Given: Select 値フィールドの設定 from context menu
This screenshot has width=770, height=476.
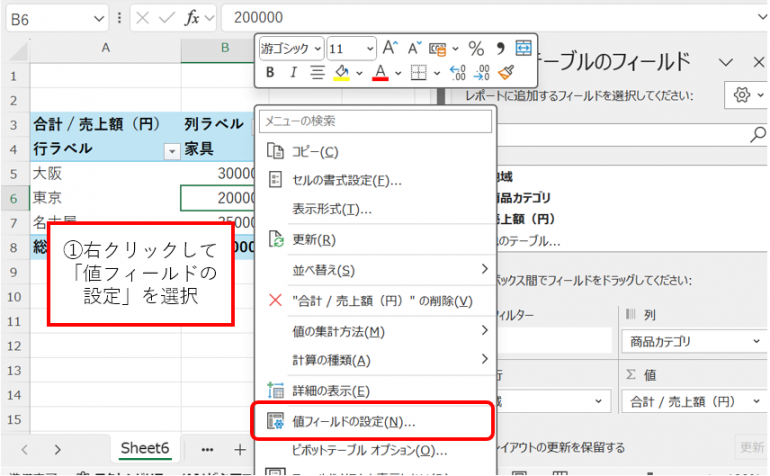Looking at the screenshot, I should (x=354, y=422).
